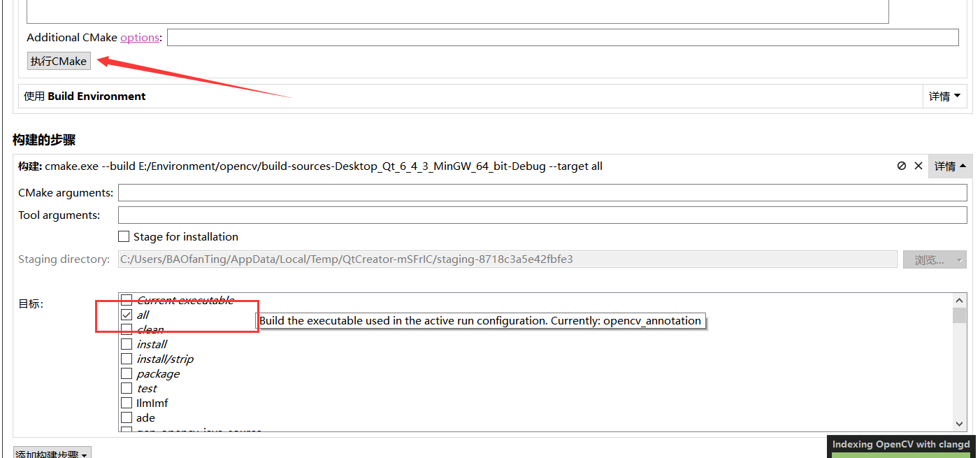Check the IlmImf target

coord(127,403)
